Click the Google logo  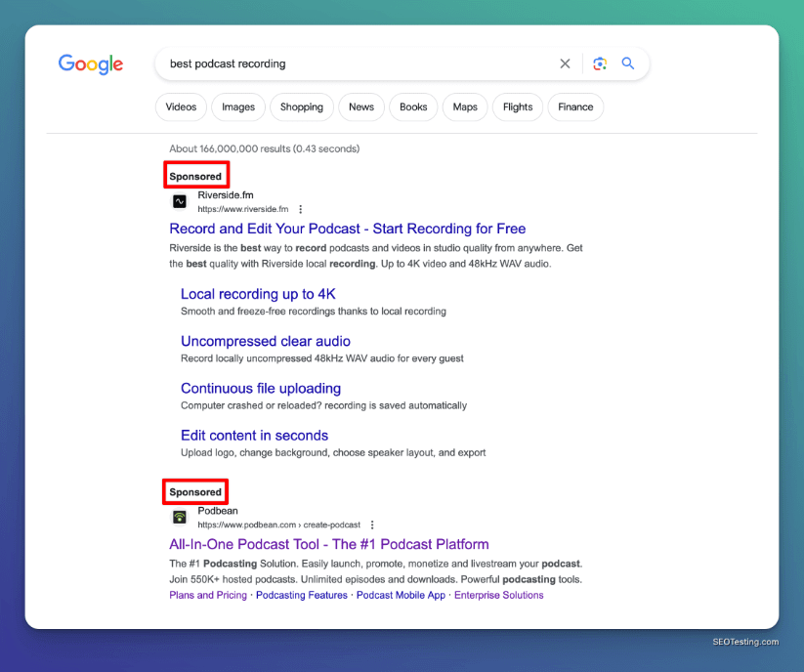tap(91, 64)
